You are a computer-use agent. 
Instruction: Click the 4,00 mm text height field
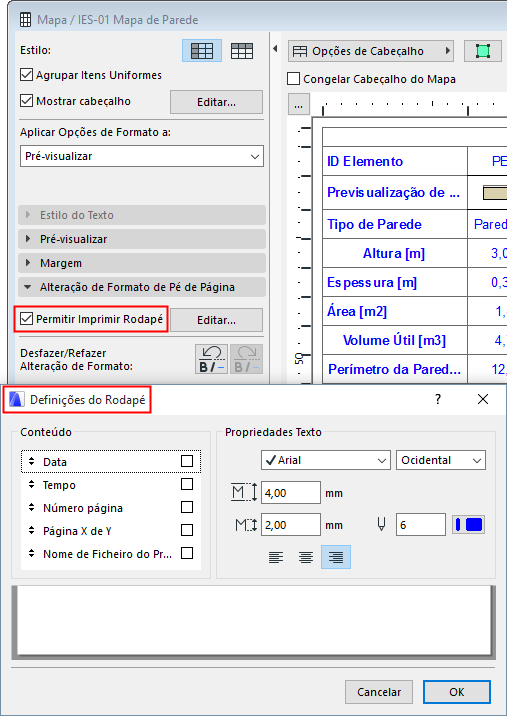point(291,493)
